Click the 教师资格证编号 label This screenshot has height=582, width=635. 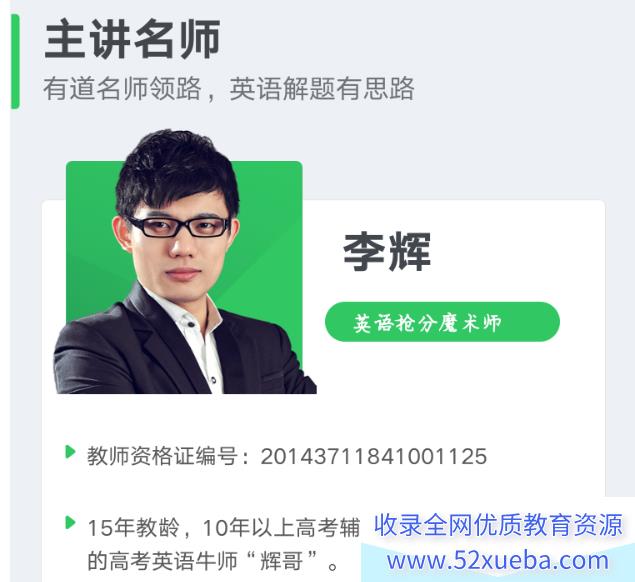162,456
